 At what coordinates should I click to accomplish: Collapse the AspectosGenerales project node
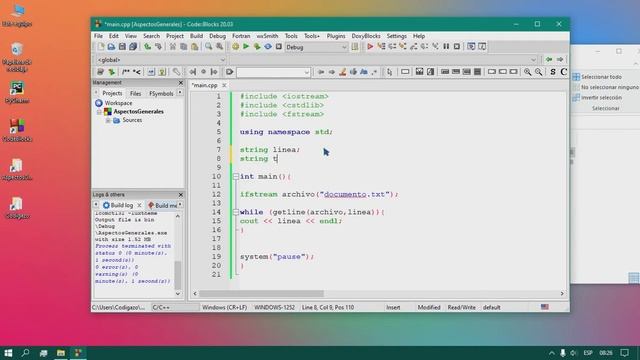[x=99, y=112]
